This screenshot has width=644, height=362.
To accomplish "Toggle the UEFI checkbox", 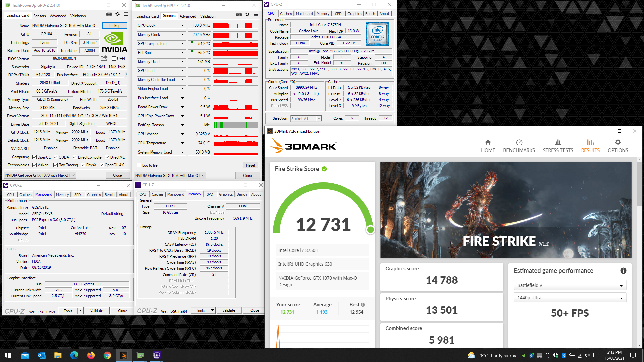I will [114, 59].
